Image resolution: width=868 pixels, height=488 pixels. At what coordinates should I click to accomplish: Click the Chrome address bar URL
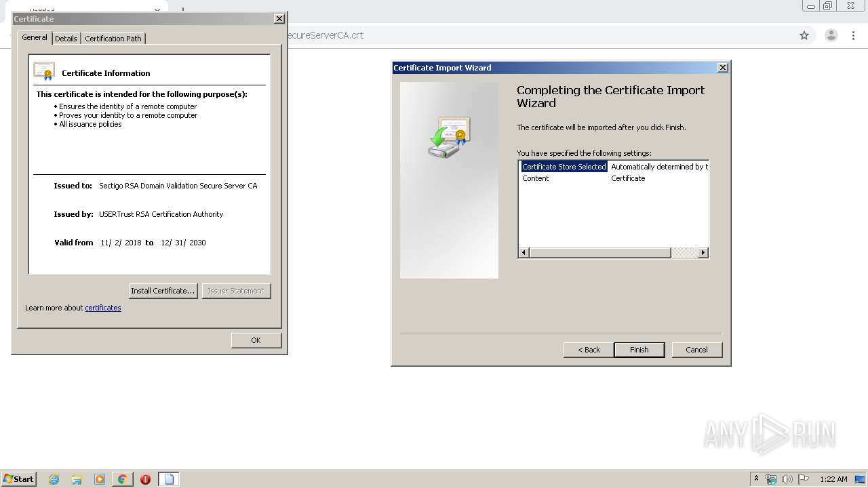[x=326, y=35]
